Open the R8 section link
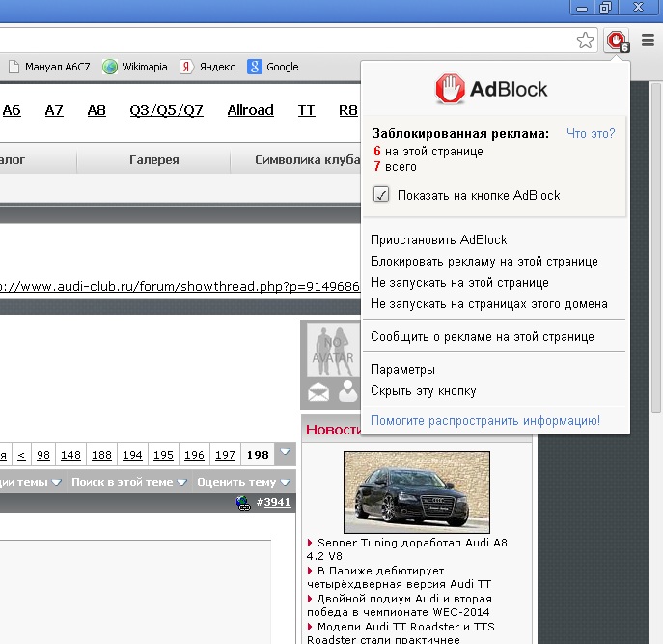This screenshot has width=663, height=644. [348, 110]
